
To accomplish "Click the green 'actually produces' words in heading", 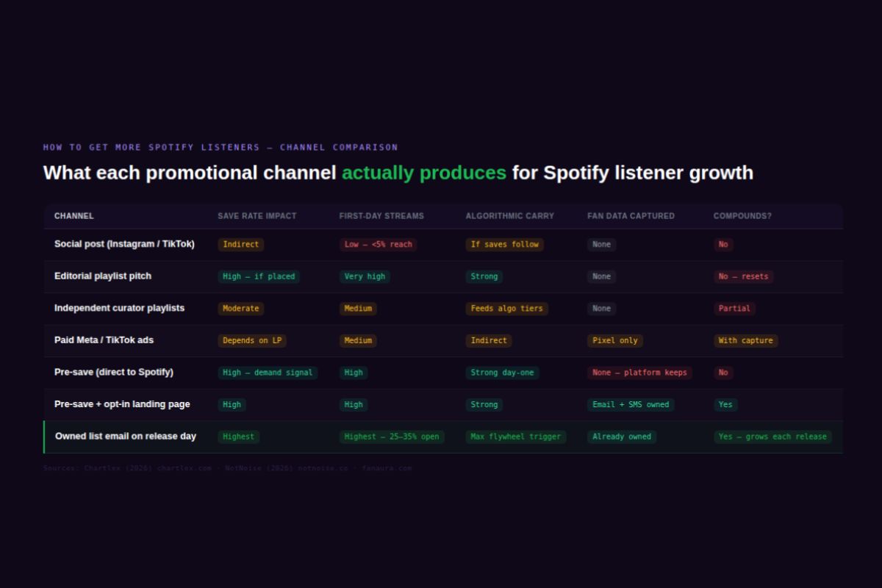I will click(424, 173).
